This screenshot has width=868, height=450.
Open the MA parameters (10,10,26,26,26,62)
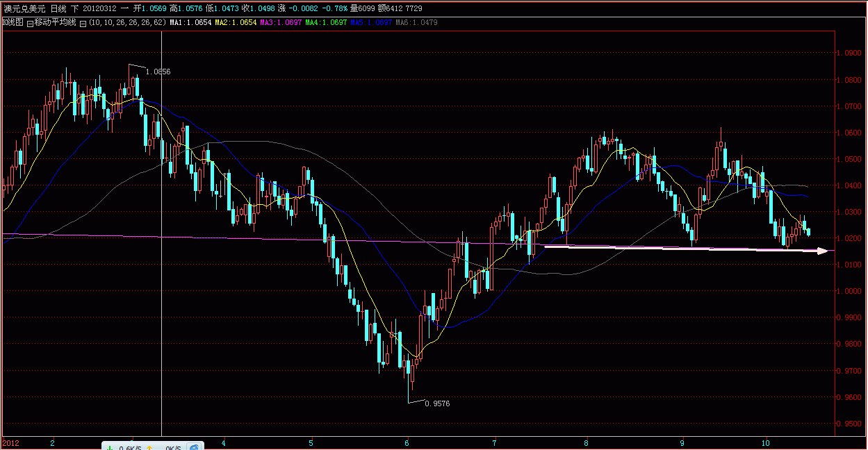[127, 23]
